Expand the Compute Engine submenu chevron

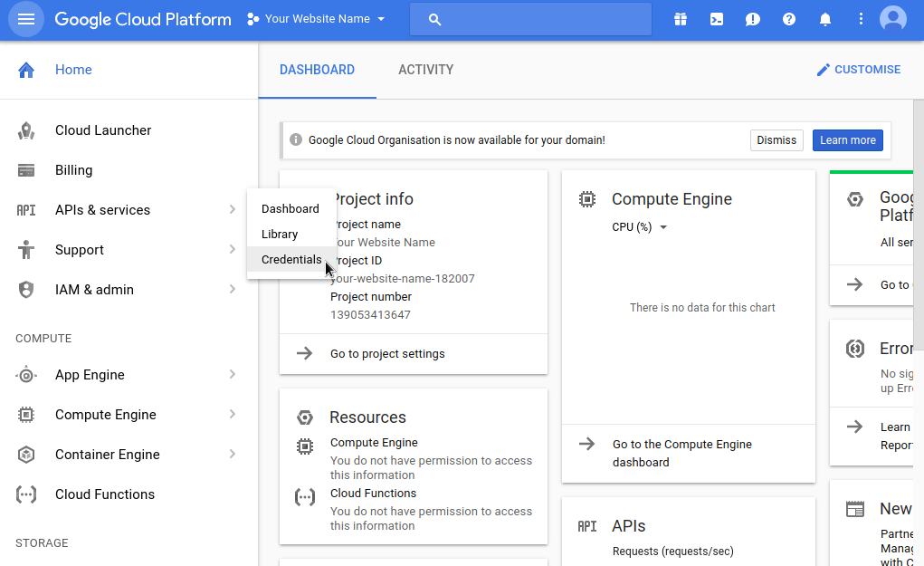coord(233,415)
